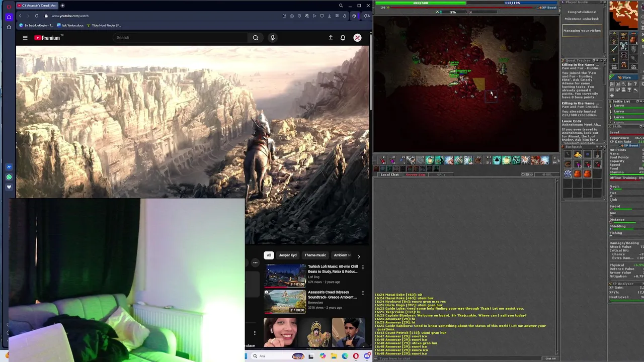Go back in the Opera browser

pyautogui.click(x=20, y=16)
